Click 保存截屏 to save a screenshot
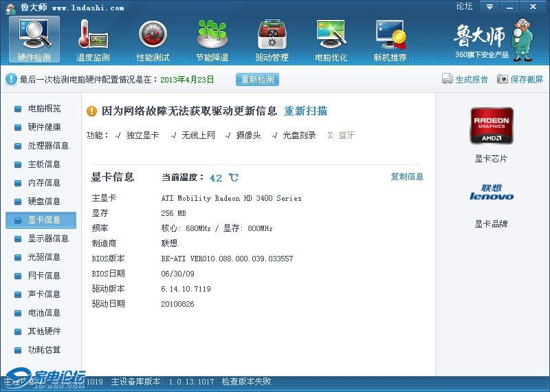 pos(520,80)
